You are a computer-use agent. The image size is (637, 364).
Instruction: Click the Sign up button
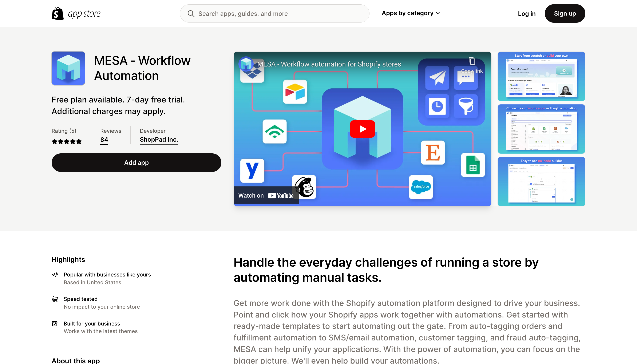click(x=565, y=13)
